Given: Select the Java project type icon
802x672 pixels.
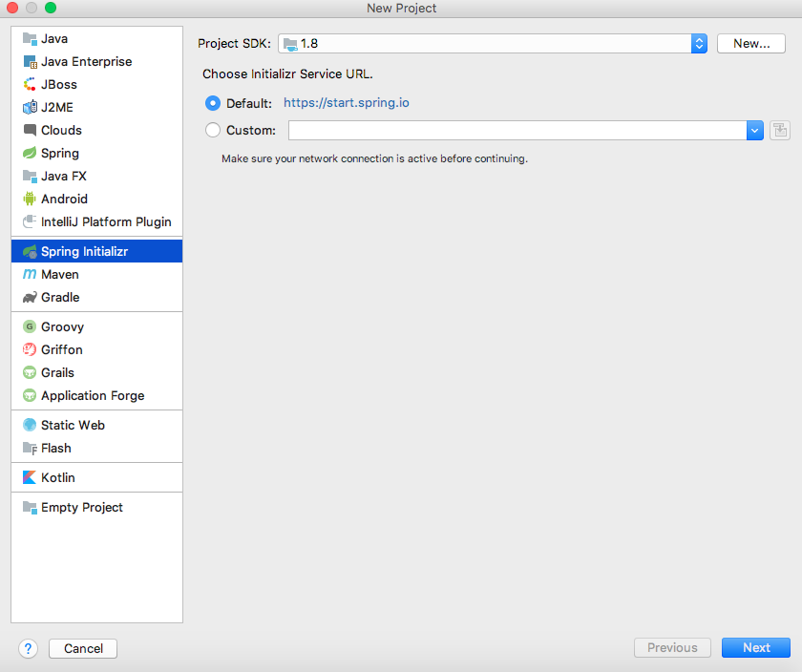Looking at the screenshot, I should (x=30, y=39).
